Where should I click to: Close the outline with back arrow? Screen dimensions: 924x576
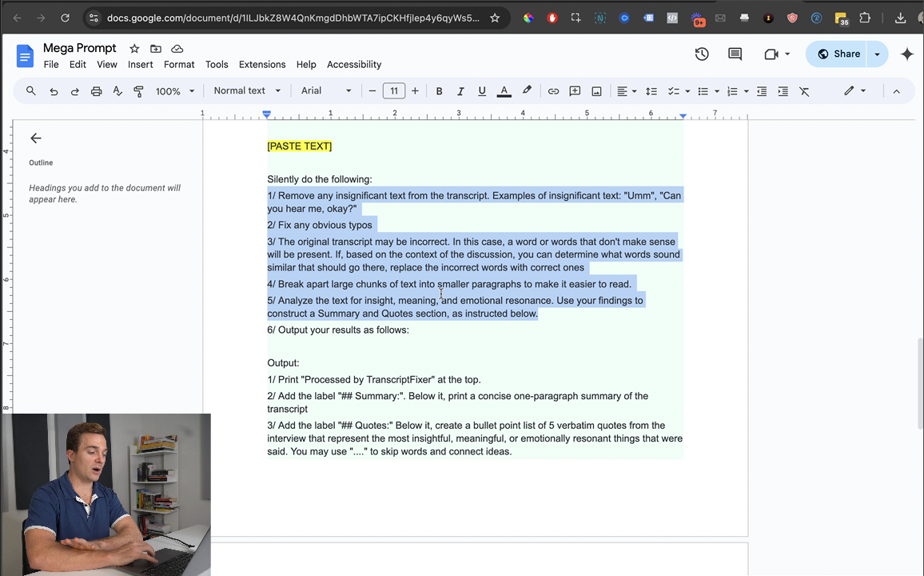pyautogui.click(x=36, y=138)
